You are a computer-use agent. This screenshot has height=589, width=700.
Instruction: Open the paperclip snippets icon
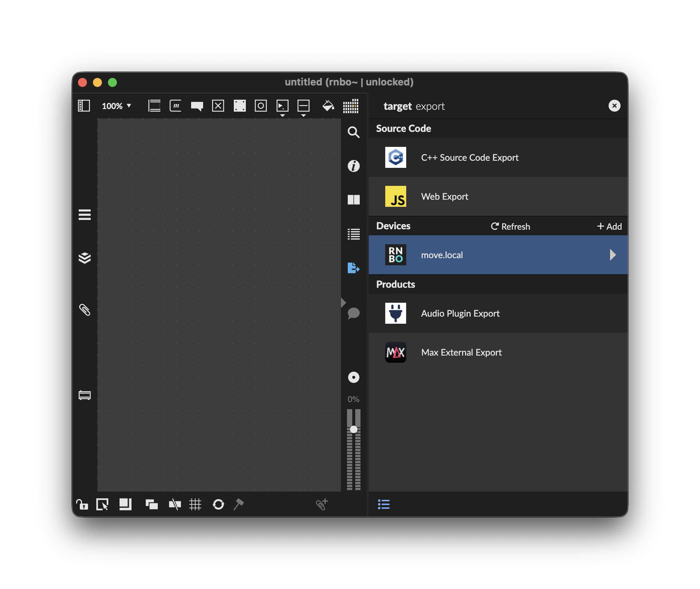click(85, 310)
